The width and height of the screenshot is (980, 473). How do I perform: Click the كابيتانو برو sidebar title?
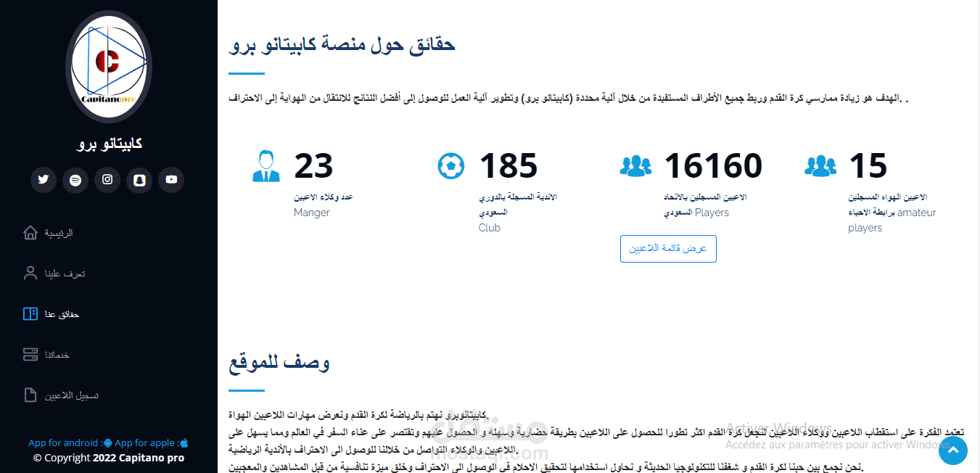pyautogui.click(x=109, y=144)
